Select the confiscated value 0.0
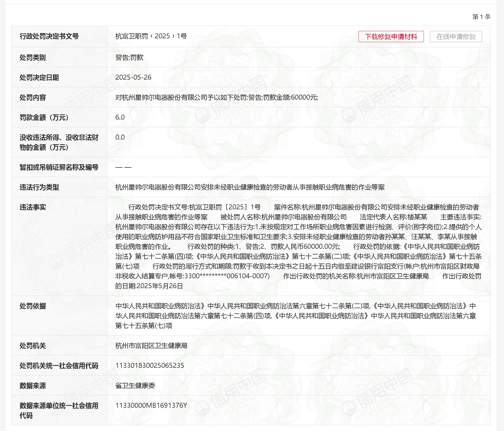Image resolution: width=504 pixels, height=431 pixels. point(120,137)
